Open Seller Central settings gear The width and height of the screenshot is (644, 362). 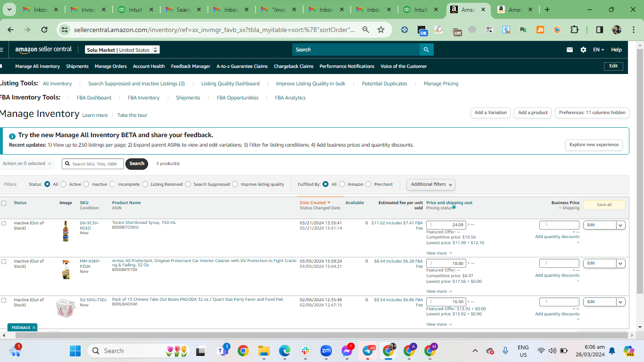583,49
